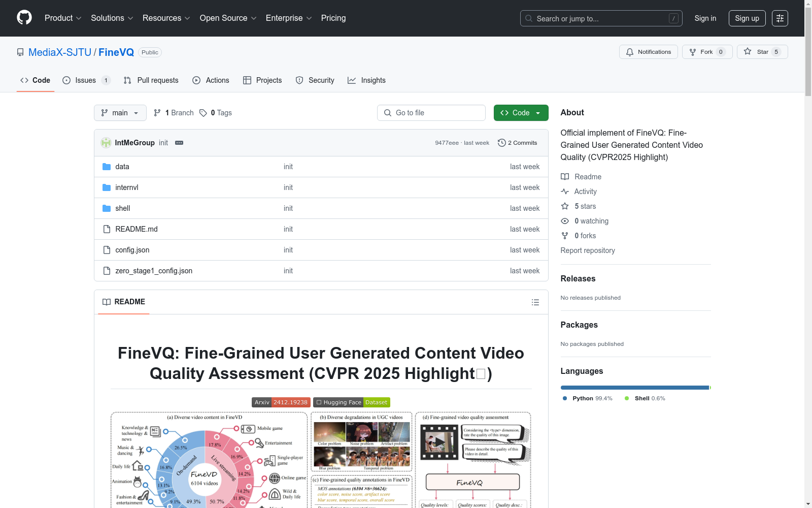812x508 pixels.
Task: Click the zero_stage1_config.json file icon
Action: tap(107, 271)
